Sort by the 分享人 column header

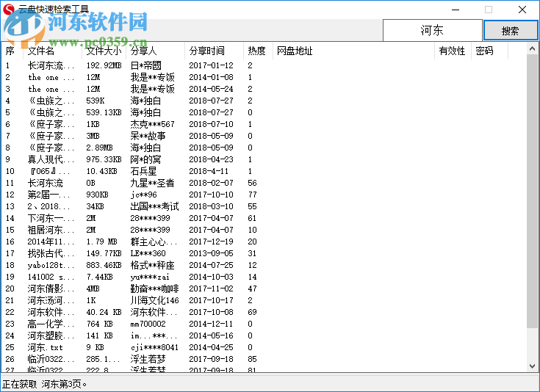tap(155, 51)
